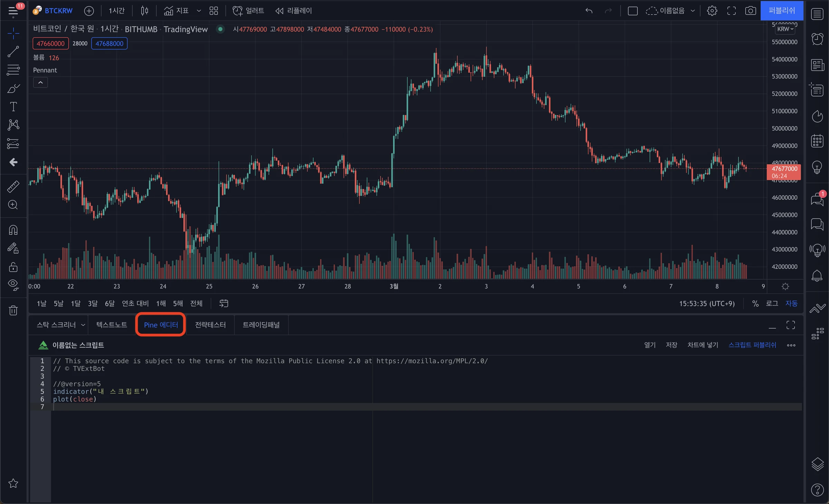Remove drawings with the trash icon
The width and height of the screenshot is (829, 504).
point(13,310)
